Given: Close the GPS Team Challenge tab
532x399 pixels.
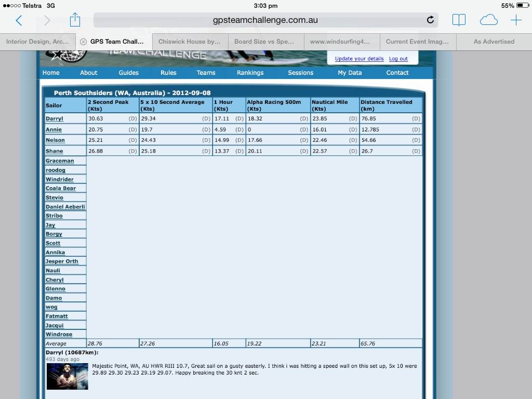Looking at the screenshot, I should tap(83, 42).
